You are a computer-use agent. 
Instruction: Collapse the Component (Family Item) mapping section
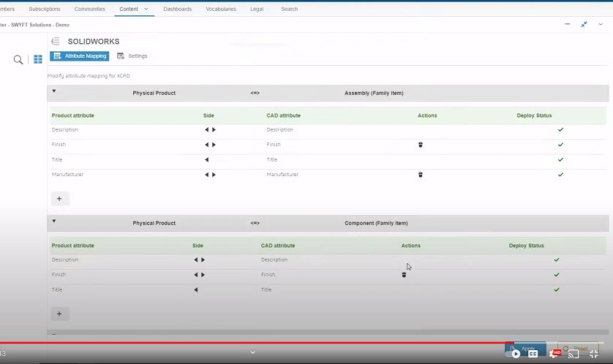tap(54, 221)
